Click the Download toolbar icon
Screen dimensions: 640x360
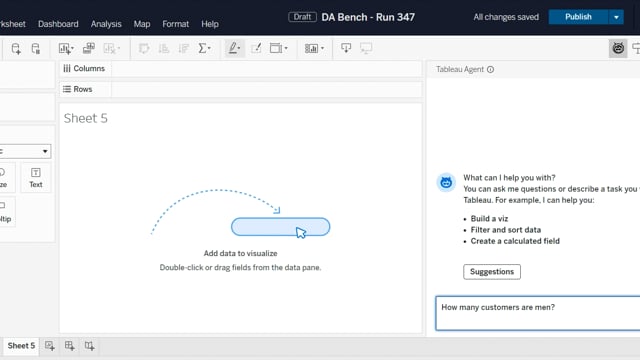pos(346,49)
